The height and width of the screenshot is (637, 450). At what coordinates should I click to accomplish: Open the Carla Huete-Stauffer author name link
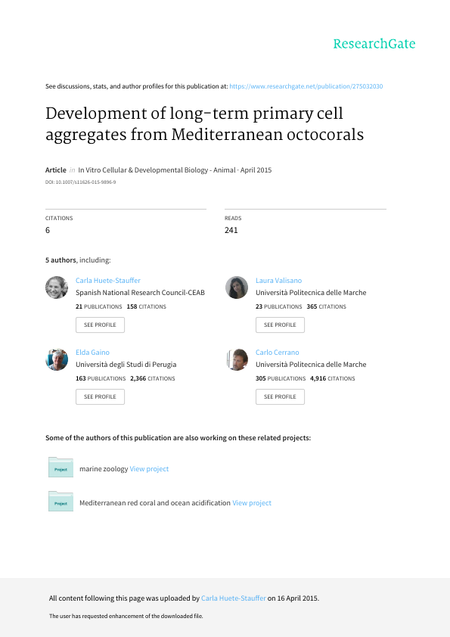[108, 280]
